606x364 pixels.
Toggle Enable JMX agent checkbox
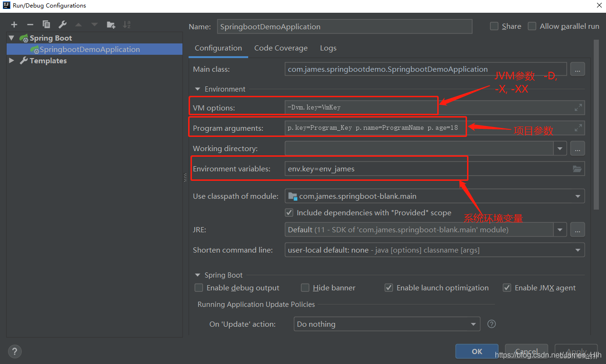point(507,288)
